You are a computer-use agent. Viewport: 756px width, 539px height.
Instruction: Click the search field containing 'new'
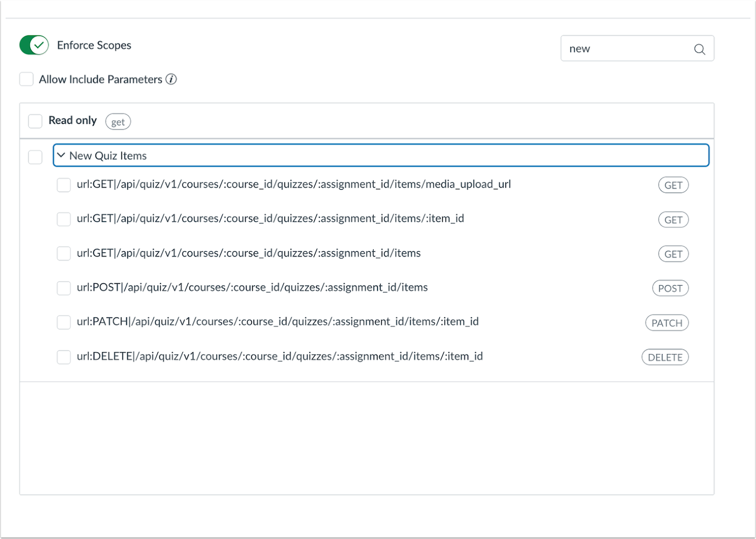pyautogui.click(x=637, y=48)
